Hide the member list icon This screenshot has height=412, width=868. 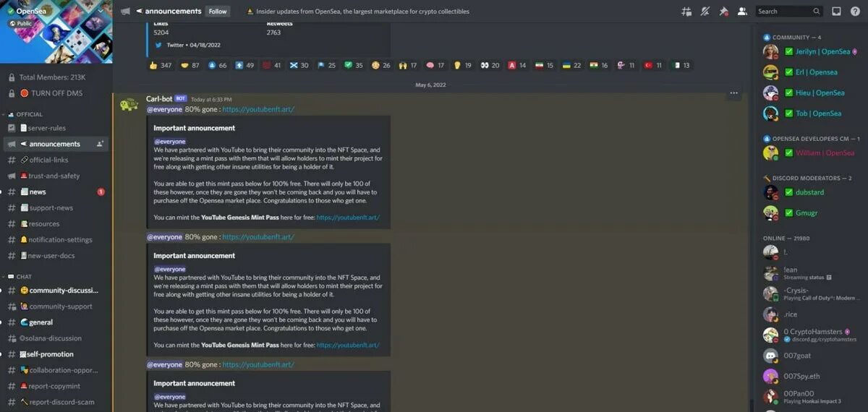(742, 12)
